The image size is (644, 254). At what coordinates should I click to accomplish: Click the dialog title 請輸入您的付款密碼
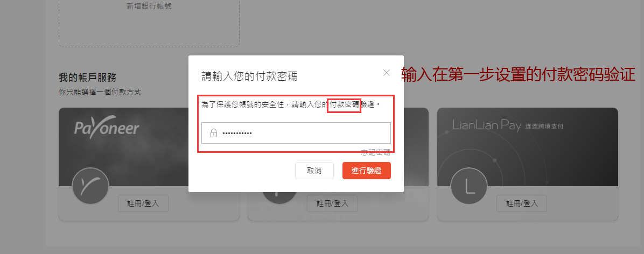coord(250,76)
